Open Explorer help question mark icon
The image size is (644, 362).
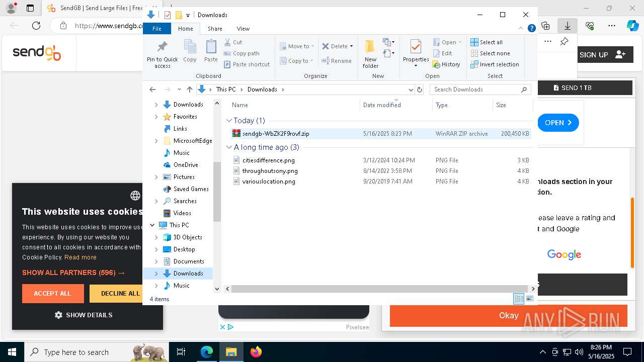[x=531, y=29]
